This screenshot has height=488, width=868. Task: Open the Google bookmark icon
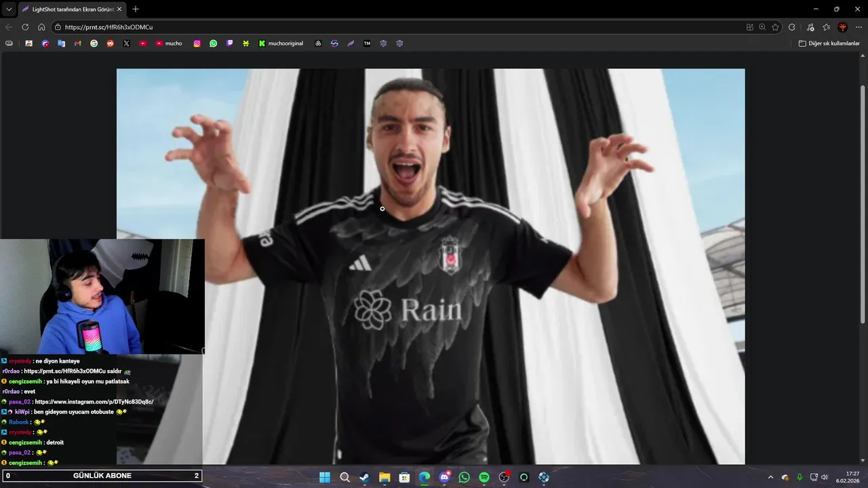pyautogui.click(x=94, y=43)
